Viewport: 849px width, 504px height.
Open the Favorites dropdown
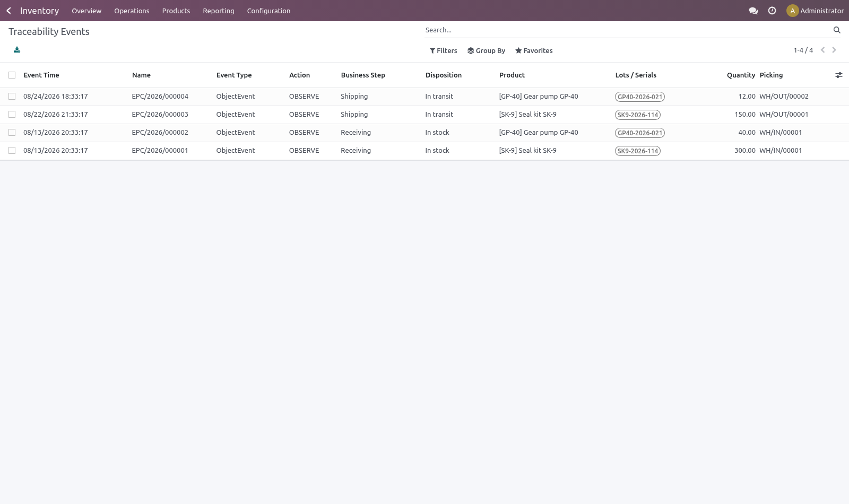point(534,51)
